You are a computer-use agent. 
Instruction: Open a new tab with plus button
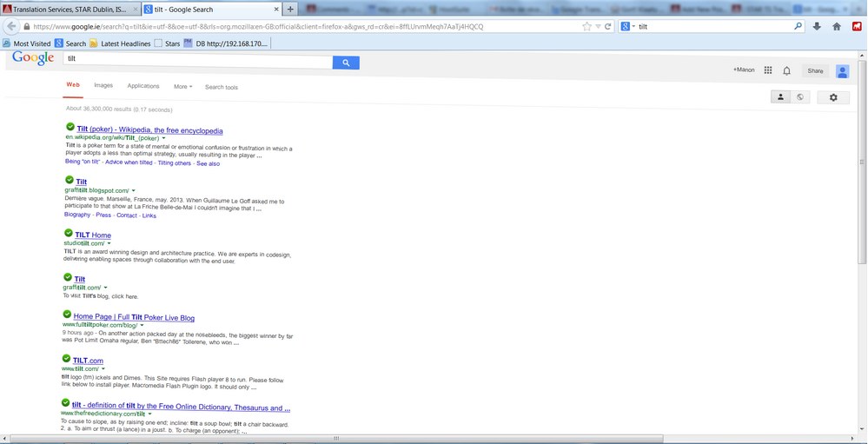point(290,10)
